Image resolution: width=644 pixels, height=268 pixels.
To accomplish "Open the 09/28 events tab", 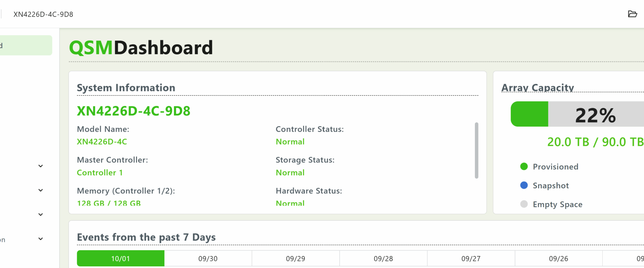I will pos(383,259).
